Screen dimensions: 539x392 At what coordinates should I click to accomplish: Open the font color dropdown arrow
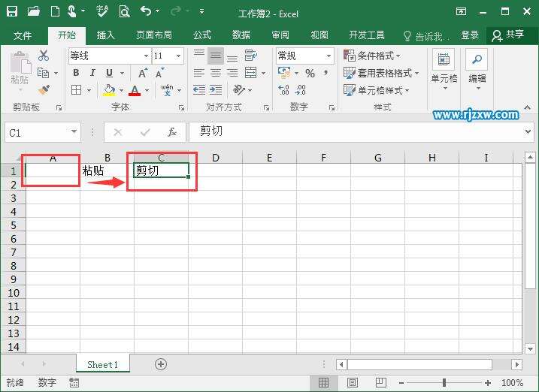pos(147,90)
